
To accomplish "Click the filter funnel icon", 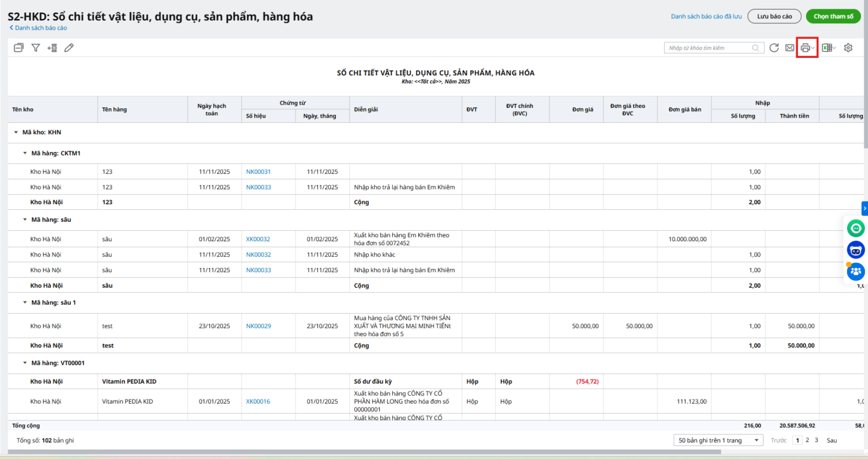I will tap(36, 48).
